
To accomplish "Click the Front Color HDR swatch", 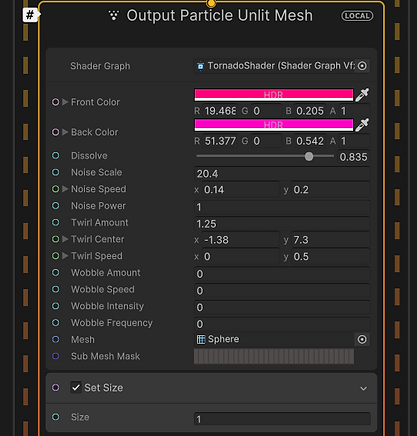I will (x=274, y=95).
